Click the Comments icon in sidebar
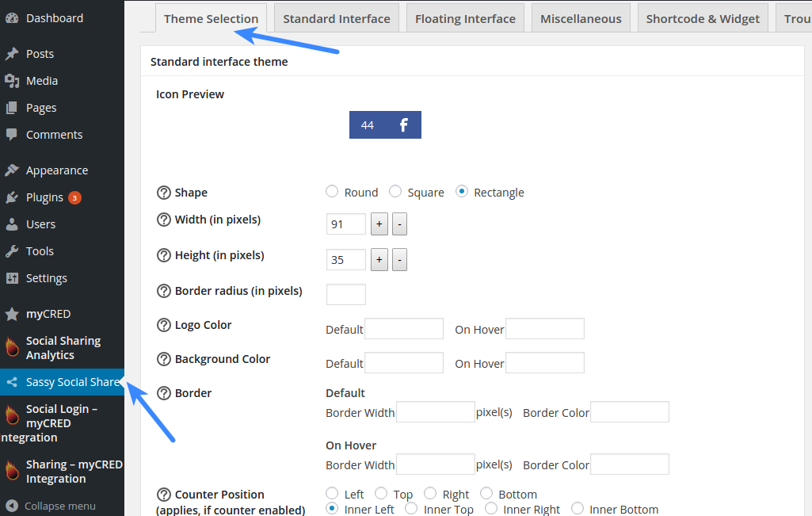Image resolution: width=812 pixels, height=516 pixels. [x=14, y=134]
